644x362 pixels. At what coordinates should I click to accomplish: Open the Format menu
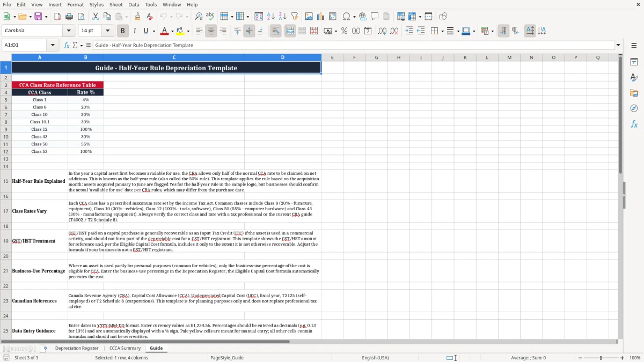76,4
